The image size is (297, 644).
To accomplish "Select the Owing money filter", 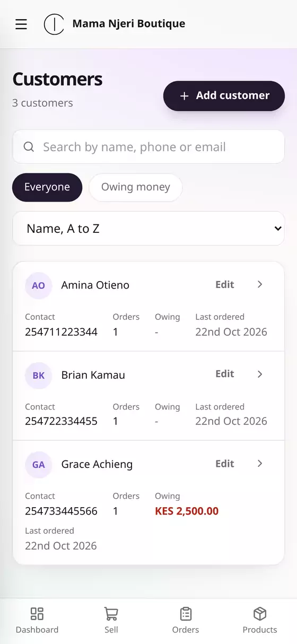I will pyautogui.click(x=136, y=187).
